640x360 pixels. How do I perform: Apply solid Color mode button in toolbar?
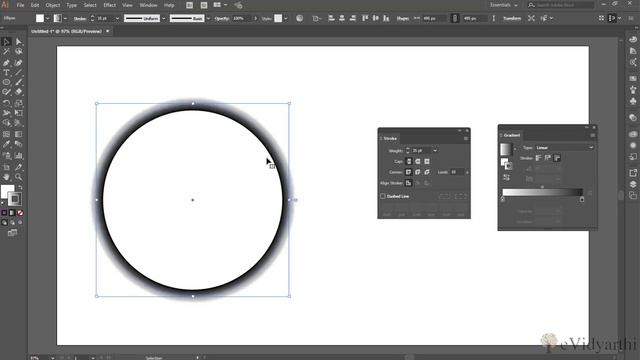pyautogui.click(x=4, y=213)
